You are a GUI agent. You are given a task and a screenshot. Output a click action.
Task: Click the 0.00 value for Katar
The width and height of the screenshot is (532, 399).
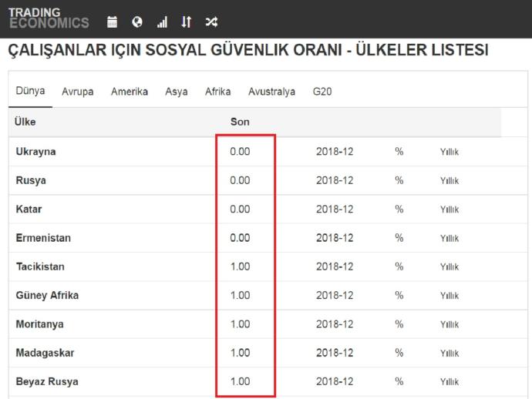click(x=240, y=210)
